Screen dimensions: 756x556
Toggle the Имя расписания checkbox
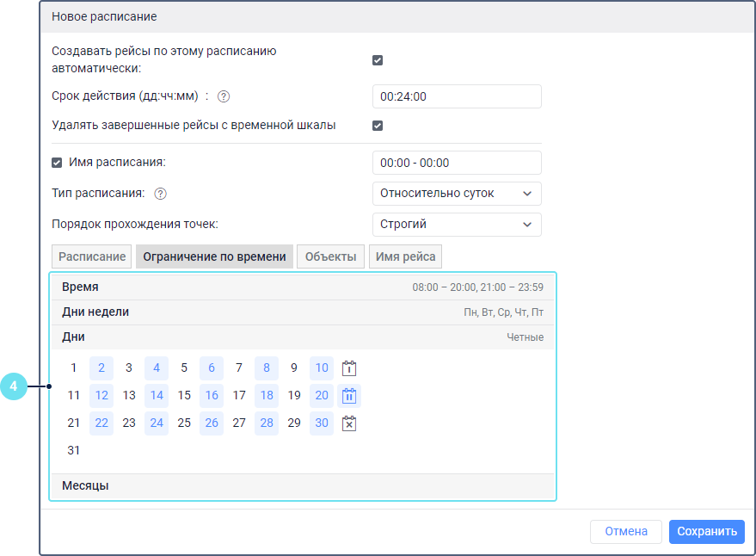coord(57,162)
